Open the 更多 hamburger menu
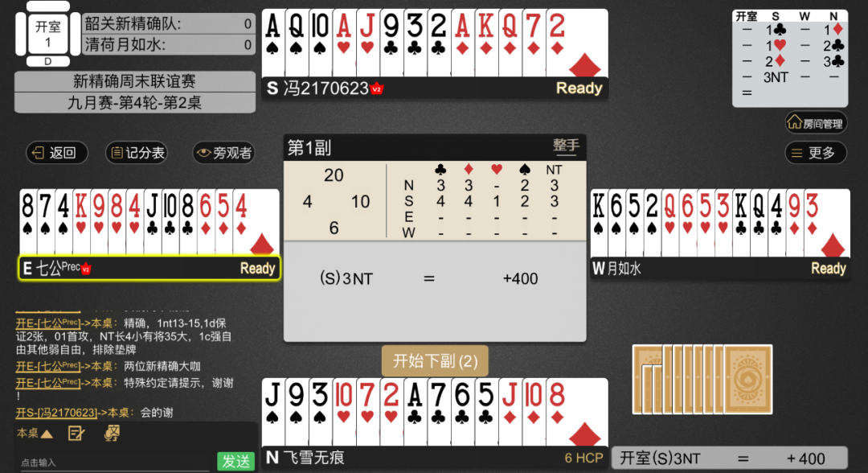This screenshot has width=868, height=473. (x=816, y=152)
